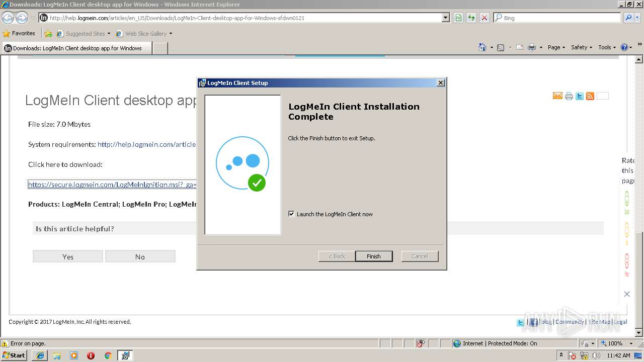Click the URL address field
The width and height of the screenshot is (644, 362).
point(244,18)
